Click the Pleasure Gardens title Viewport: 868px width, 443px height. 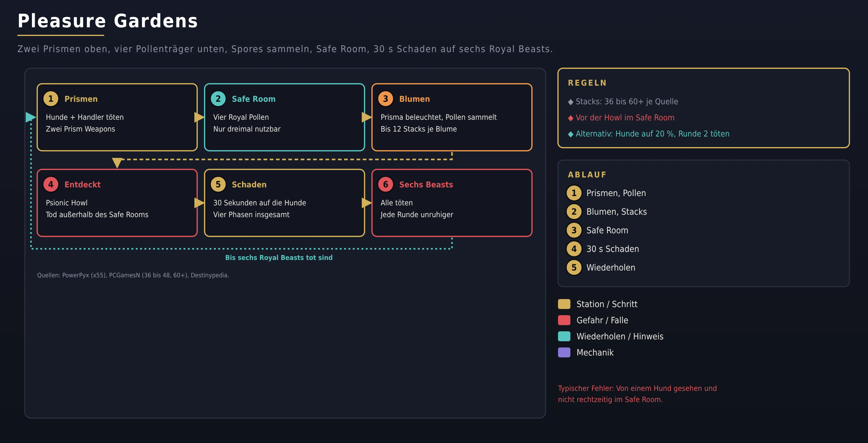(108, 21)
